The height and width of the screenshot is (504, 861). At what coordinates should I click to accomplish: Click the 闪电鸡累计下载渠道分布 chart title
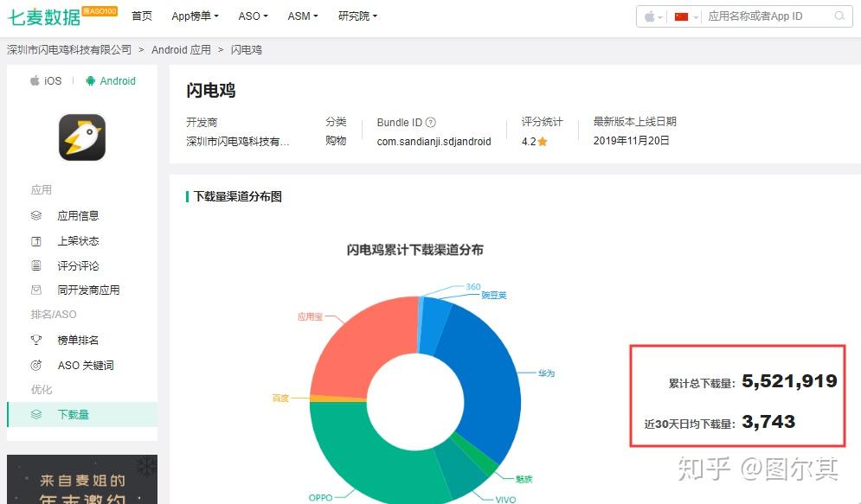click(414, 250)
